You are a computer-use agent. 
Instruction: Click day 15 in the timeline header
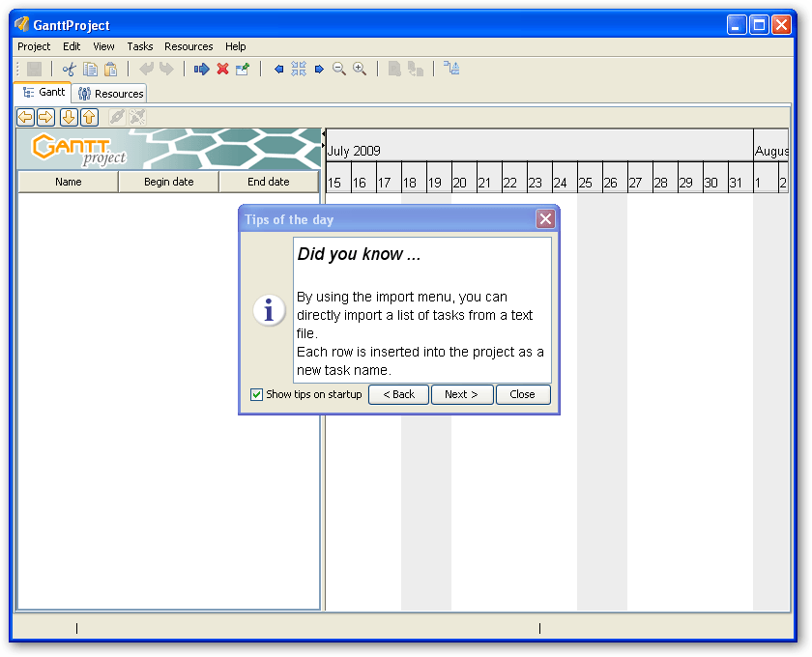point(338,178)
